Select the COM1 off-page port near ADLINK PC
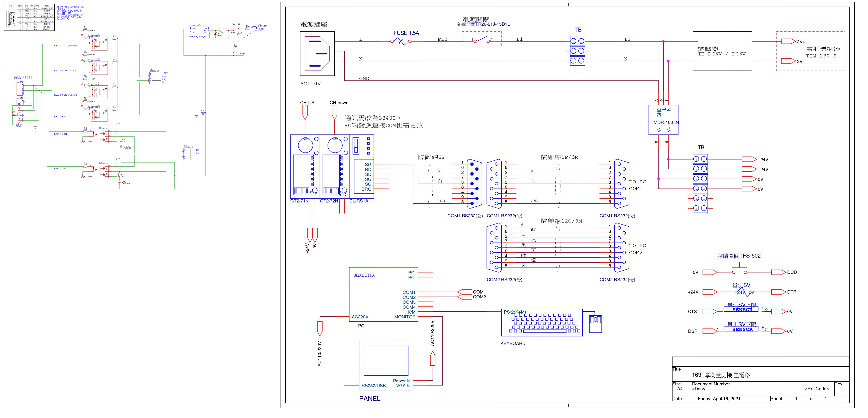Viewport: 868px width, 418px height. pos(465,292)
